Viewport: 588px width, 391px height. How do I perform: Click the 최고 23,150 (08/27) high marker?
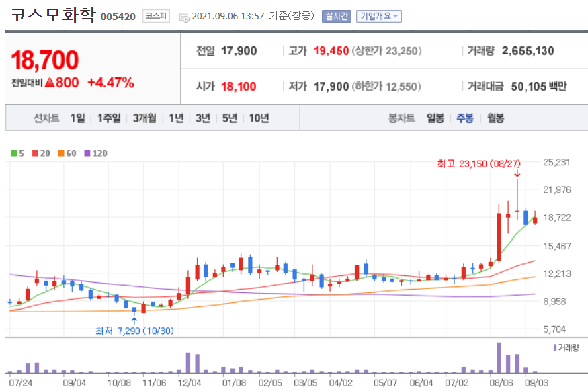click(x=479, y=164)
